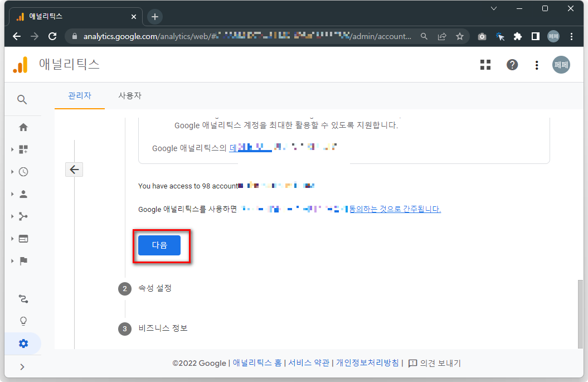Click the browser back arrow
Viewport: 588px width, 382px height.
tap(17, 36)
